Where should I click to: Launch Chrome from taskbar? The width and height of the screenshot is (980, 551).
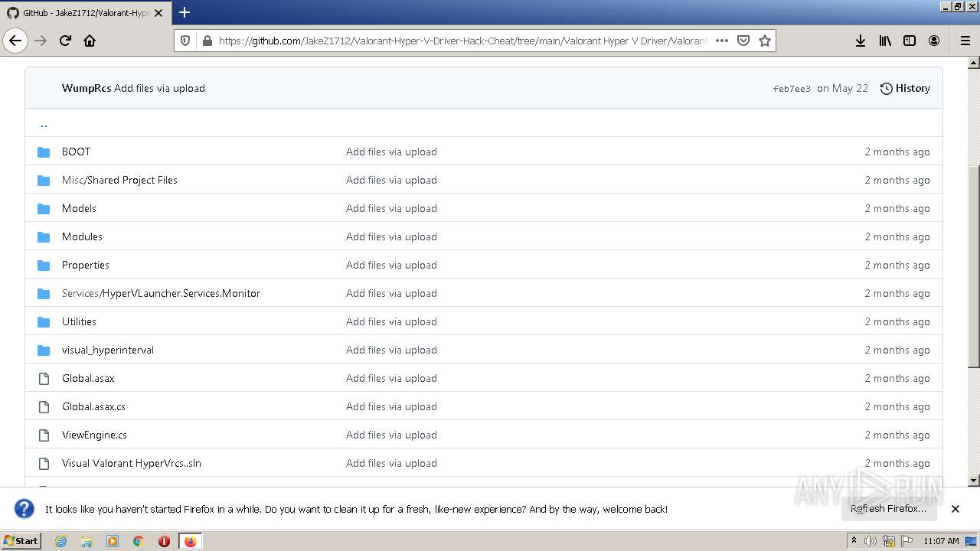139,541
